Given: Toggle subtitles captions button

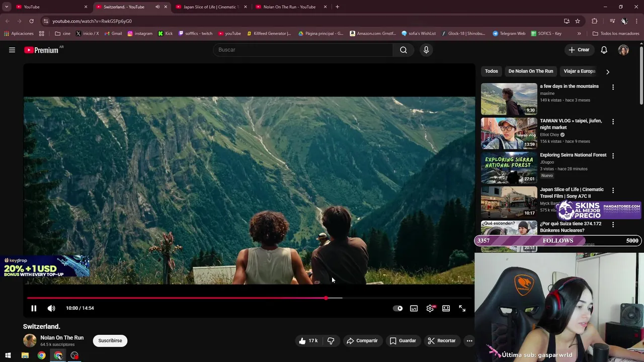Looking at the screenshot, I should coord(414,308).
